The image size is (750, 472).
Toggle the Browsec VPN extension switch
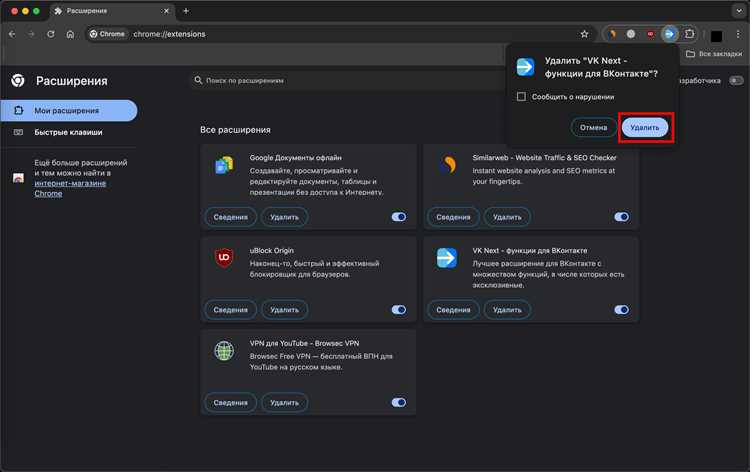[398, 403]
